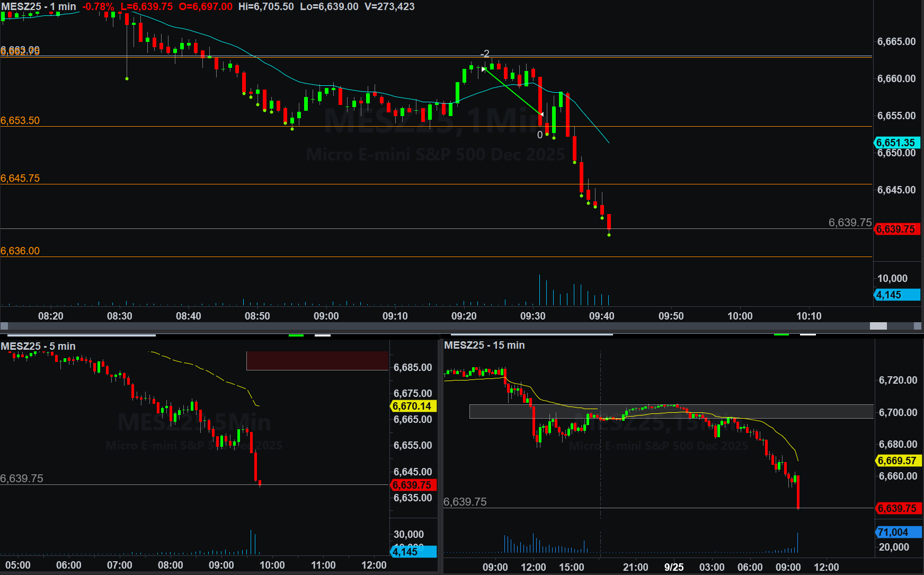Viewport: 924px width, 575px height.
Task: Click the MESZ25 - 1 min chart title
Action: click(39, 7)
